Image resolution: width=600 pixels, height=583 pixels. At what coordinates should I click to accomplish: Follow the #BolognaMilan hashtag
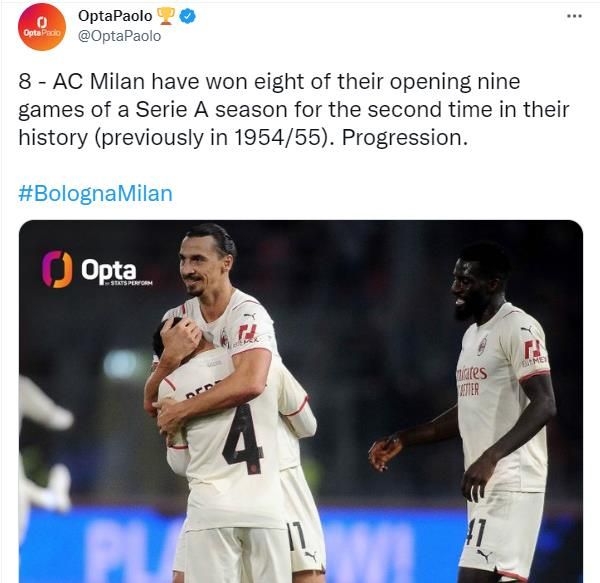point(96,194)
